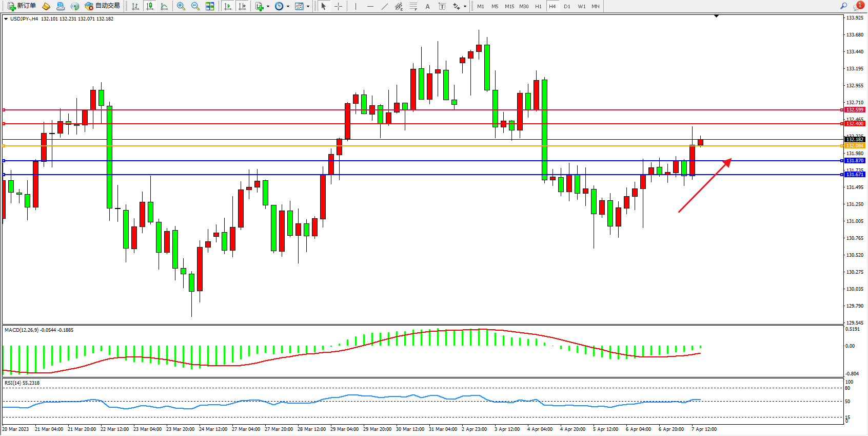Zoom out of the chart
Viewport: 868px width, 436px height.
[x=195, y=6]
